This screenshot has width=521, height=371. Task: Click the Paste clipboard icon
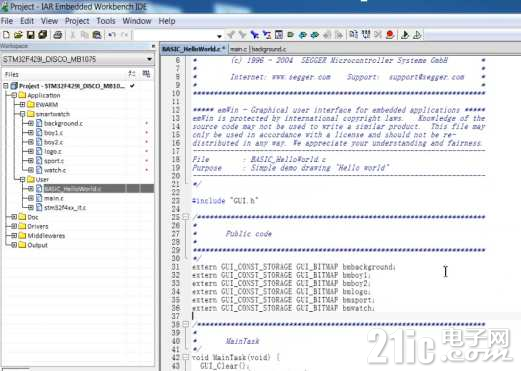point(97,35)
